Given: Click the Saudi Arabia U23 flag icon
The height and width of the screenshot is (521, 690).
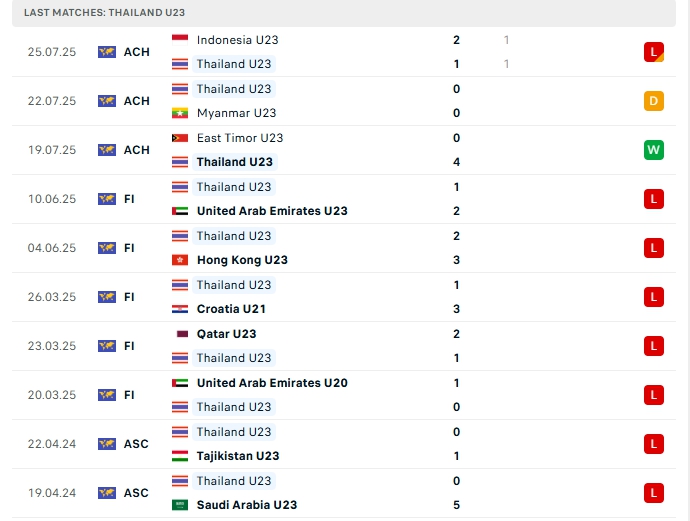Looking at the screenshot, I should tap(180, 505).
